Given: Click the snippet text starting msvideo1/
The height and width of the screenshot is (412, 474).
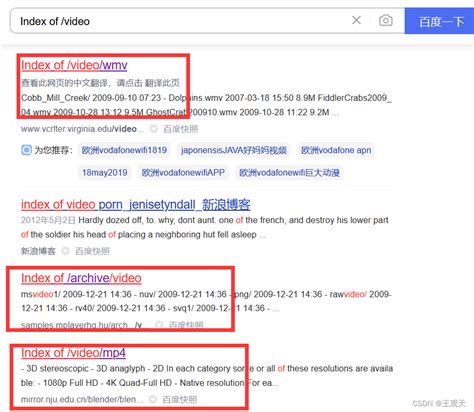Looking at the screenshot, I should (x=206, y=301).
